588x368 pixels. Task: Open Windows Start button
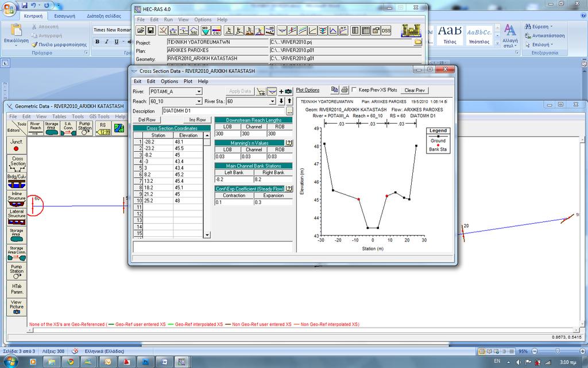pyautogui.click(x=10, y=362)
